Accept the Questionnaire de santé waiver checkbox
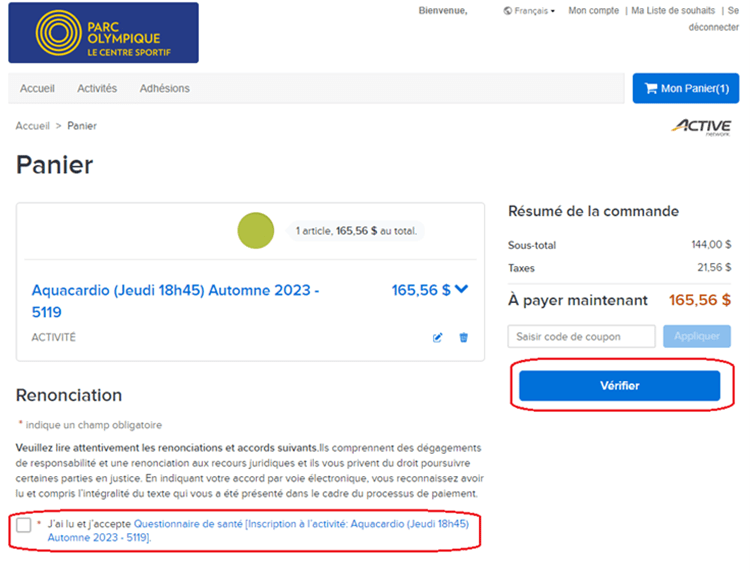This screenshot has width=750, height=573. (24, 525)
